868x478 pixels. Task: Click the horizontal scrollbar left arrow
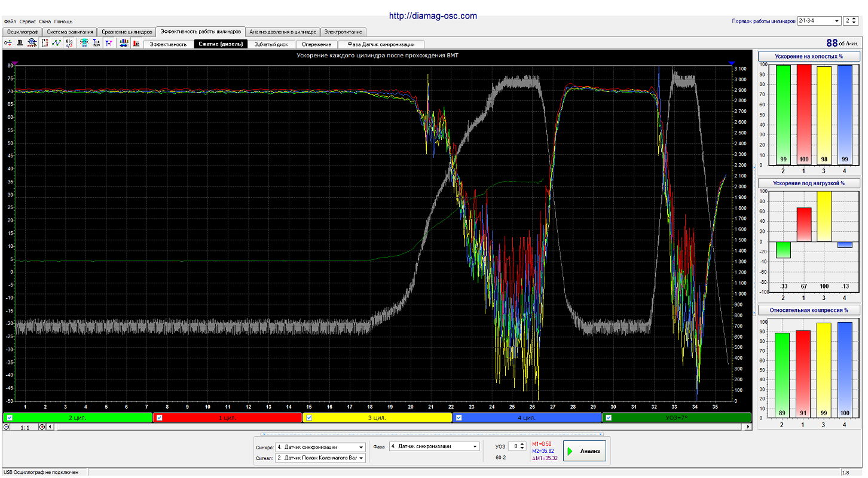pos(50,427)
